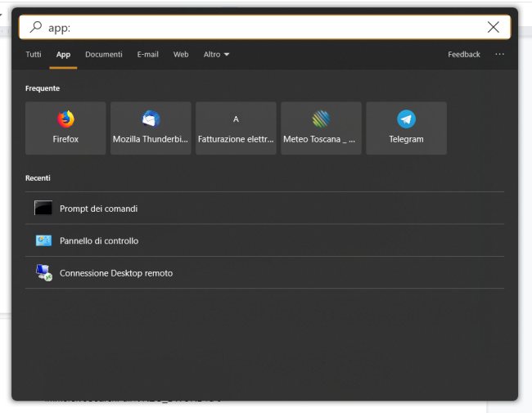Screen dimensions: 532x413
Task: Switch to the Tutti tab
Action: coord(34,55)
